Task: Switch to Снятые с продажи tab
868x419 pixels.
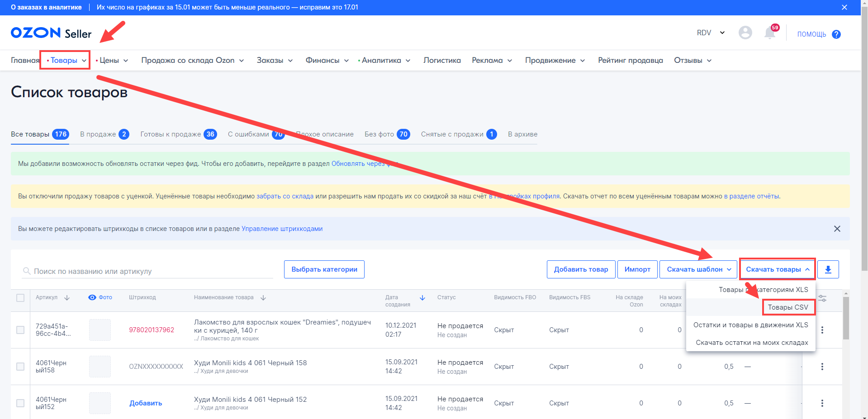Action: point(459,134)
